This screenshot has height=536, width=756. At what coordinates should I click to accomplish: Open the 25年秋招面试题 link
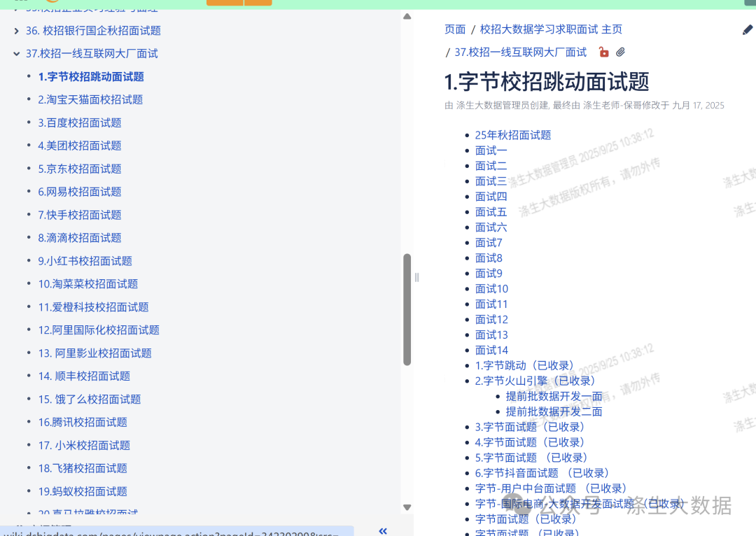tap(513, 134)
